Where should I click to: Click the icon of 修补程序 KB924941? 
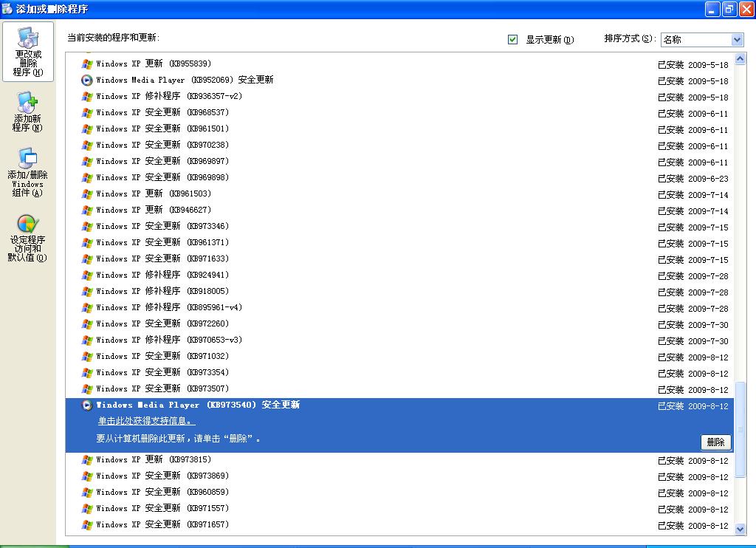click(87, 275)
